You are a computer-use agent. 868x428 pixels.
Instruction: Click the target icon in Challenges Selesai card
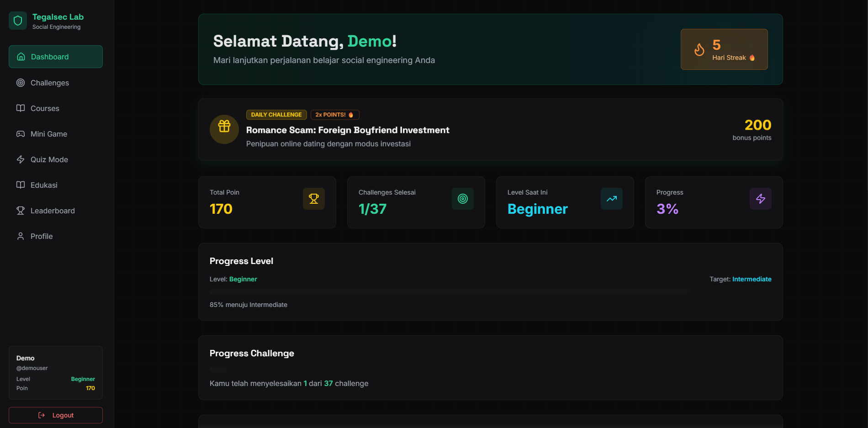[462, 199]
